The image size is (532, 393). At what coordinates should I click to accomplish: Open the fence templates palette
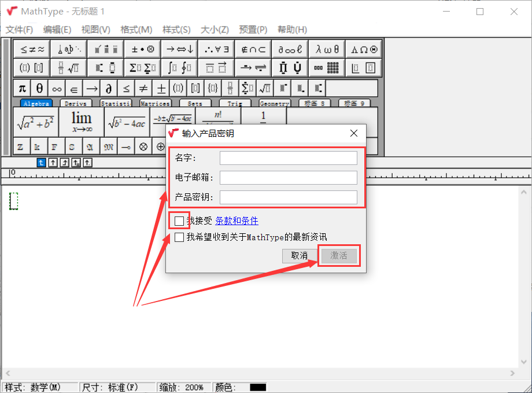tap(32, 68)
